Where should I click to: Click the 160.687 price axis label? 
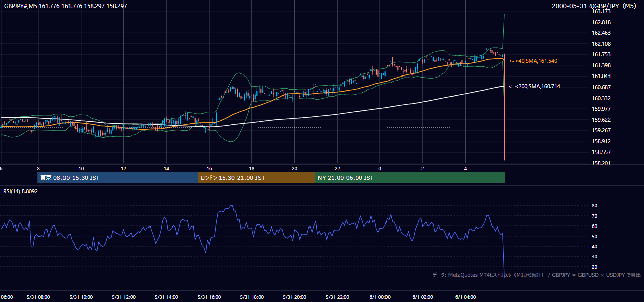point(601,87)
